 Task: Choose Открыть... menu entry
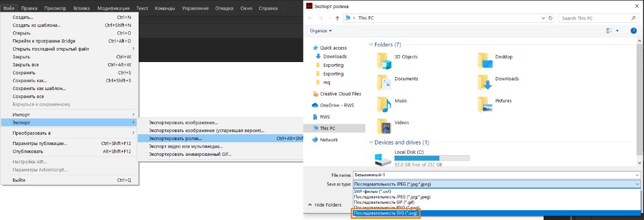(70, 33)
